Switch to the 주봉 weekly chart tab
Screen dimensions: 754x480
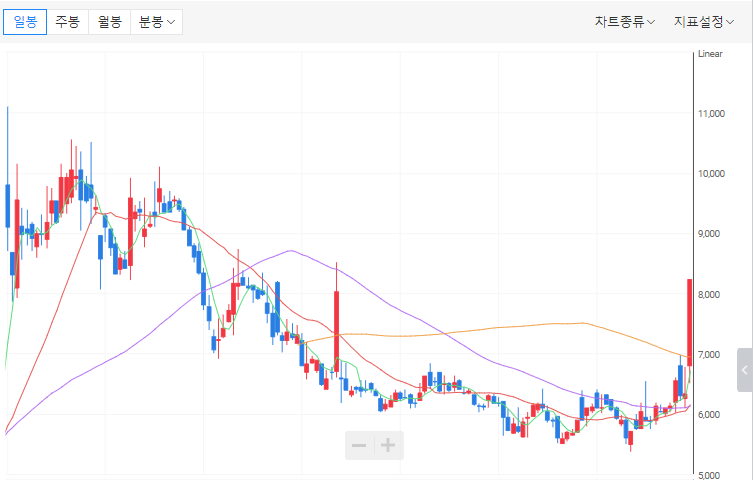(67, 22)
